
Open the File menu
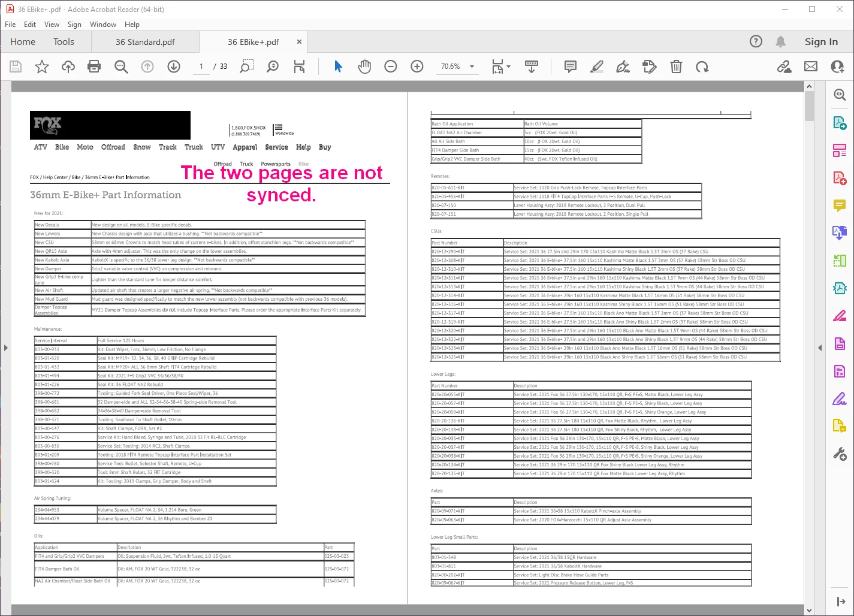click(x=10, y=25)
